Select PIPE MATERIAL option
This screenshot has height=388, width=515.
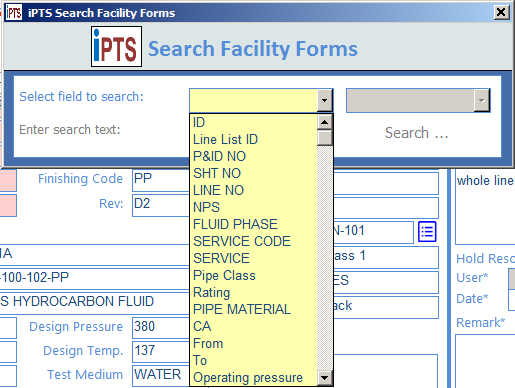254,309
